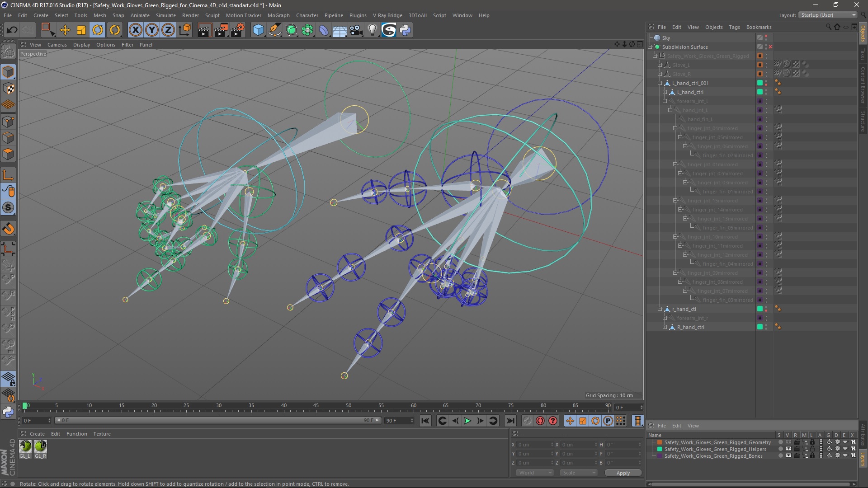Toggle visibility of Safety_Work_Gloves_Green_Rigged_Bones layer

coord(788,456)
